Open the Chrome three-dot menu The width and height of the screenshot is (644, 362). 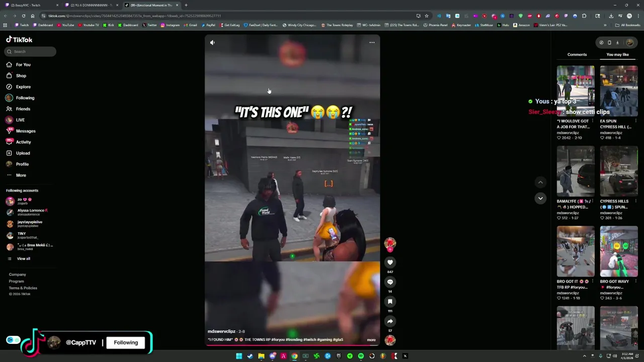click(x=638, y=16)
